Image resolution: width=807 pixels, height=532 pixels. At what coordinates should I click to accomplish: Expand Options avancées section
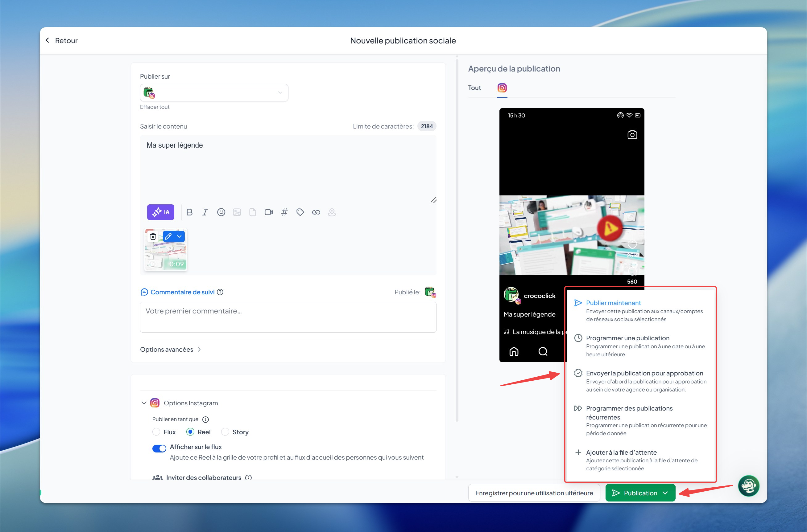click(170, 350)
